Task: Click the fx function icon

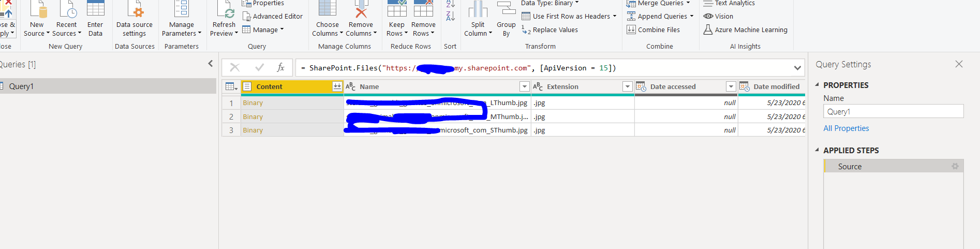Action: click(x=281, y=67)
